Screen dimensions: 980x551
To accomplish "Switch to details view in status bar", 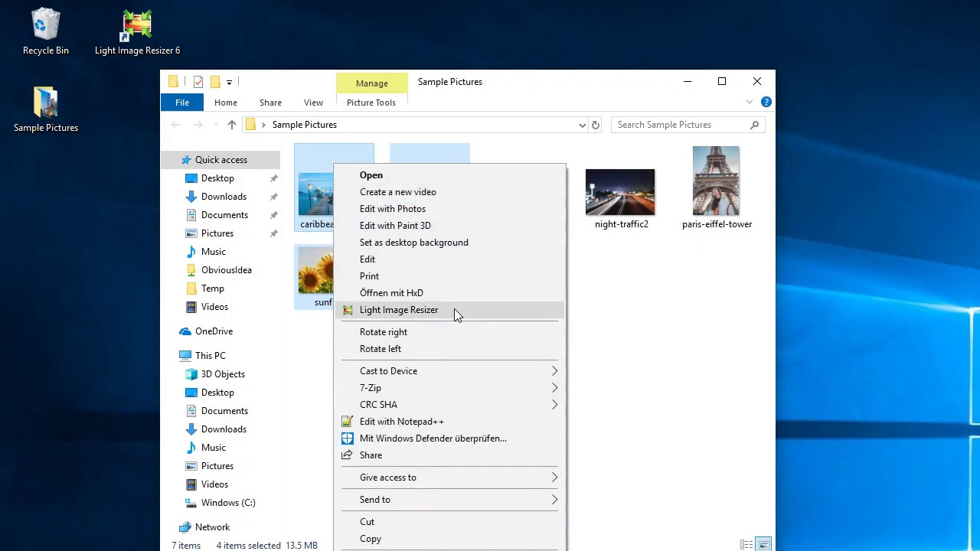I will tap(746, 545).
